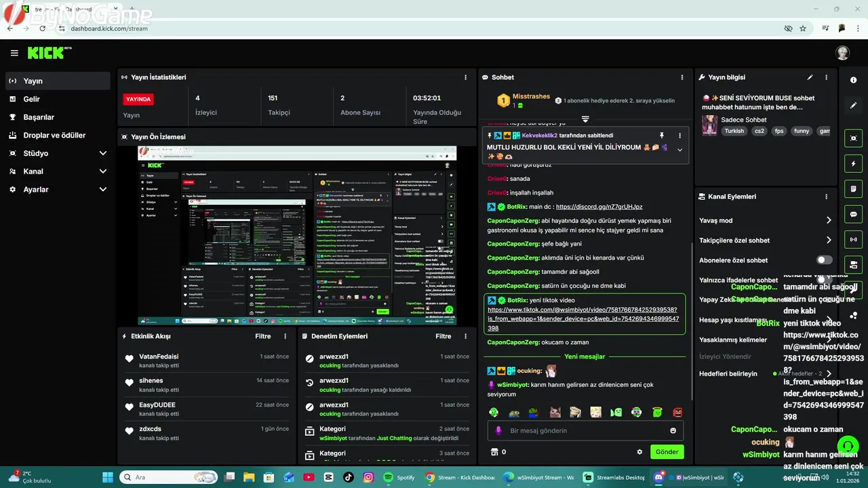Click the Turkish tag in stream info
Screen dimensions: 868x488
pyautogui.click(x=734, y=131)
